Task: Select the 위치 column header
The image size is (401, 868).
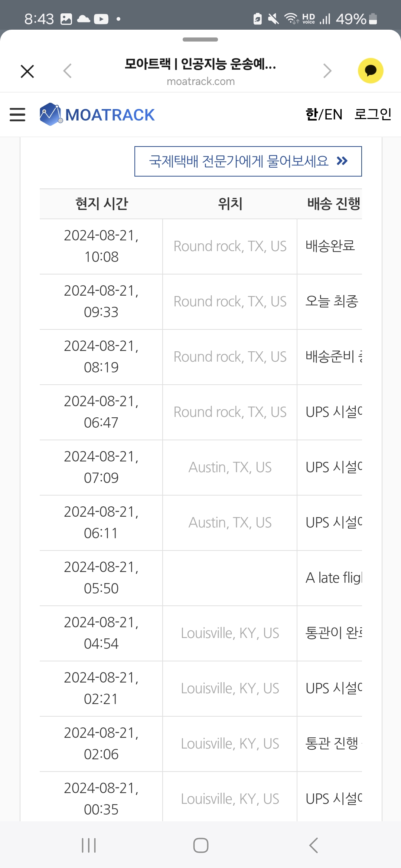Action: click(230, 204)
